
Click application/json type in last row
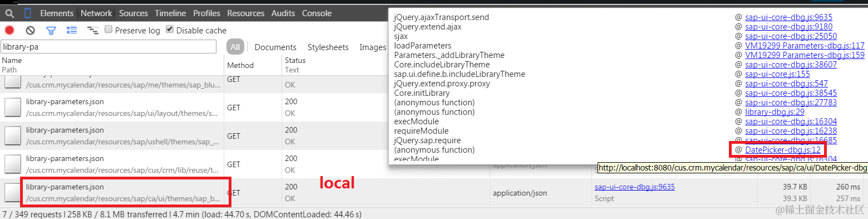tap(520, 193)
